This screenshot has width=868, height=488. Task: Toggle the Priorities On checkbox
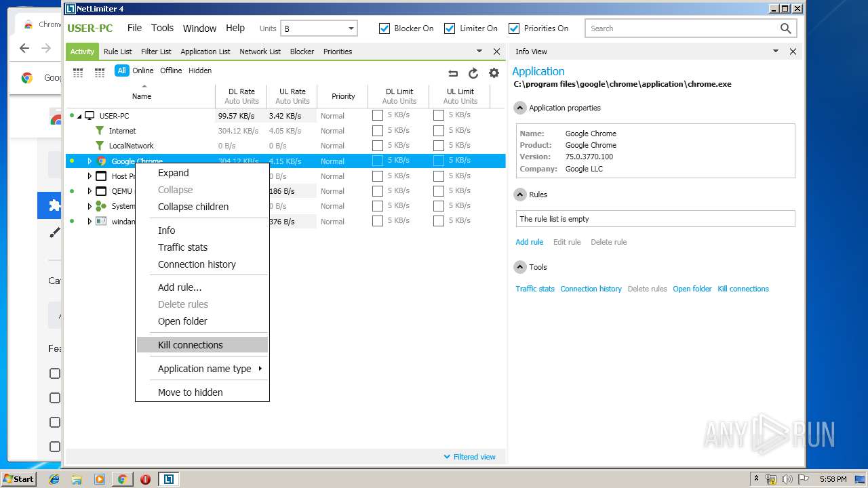(514, 28)
